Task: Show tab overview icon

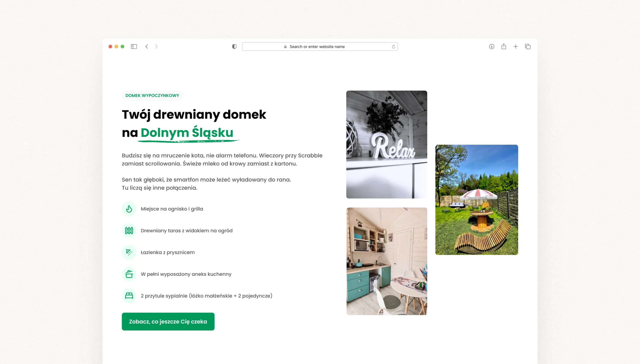Action: point(528,47)
